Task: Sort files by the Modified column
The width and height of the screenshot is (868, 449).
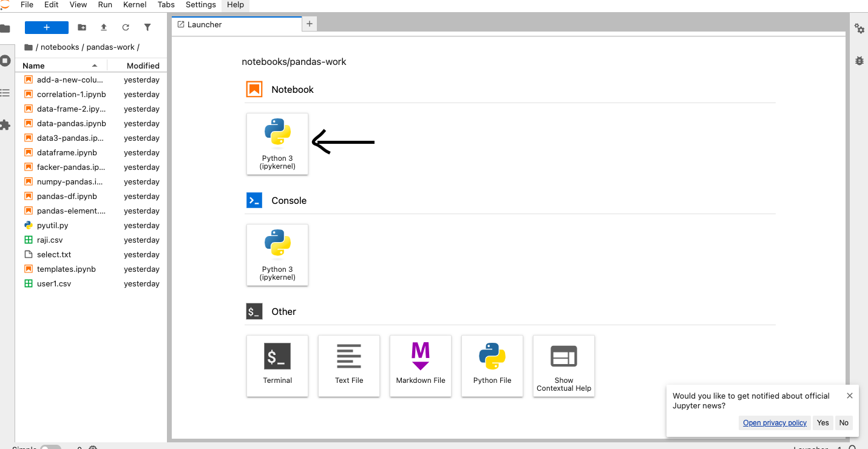Action: click(143, 66)
